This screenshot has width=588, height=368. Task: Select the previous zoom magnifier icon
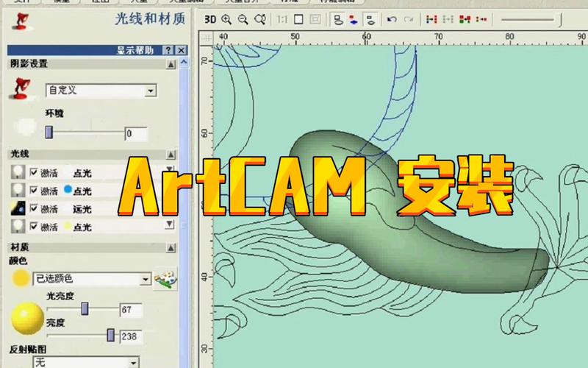[x=260, y=19]
